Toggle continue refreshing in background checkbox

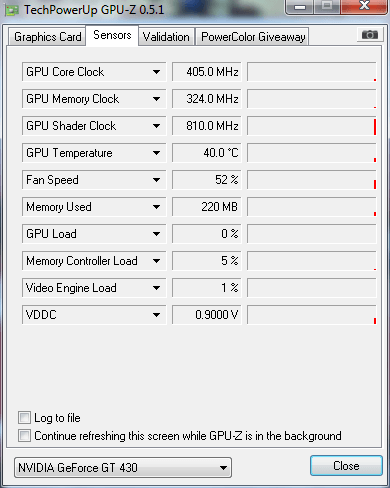coord(24,436)
